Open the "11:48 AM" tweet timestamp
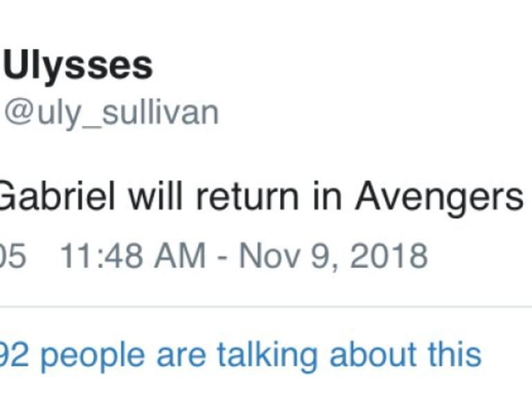532x399 pixels. click(x=132, y=256)
